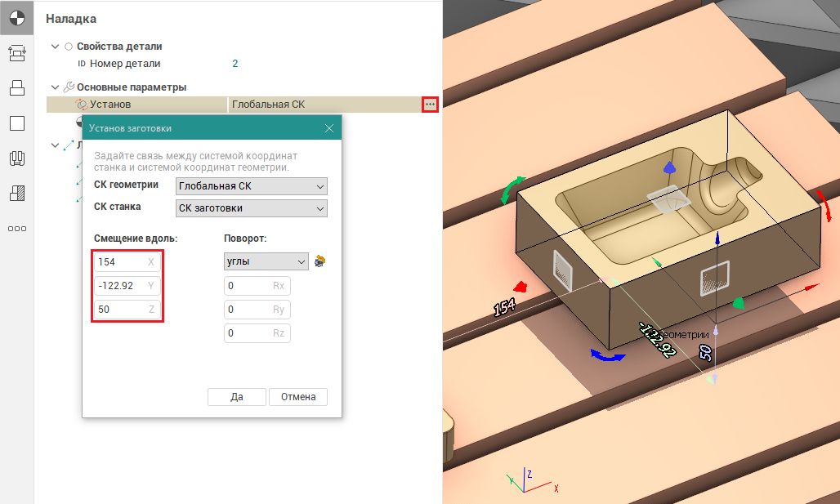Select the Номер детали row

125,64
